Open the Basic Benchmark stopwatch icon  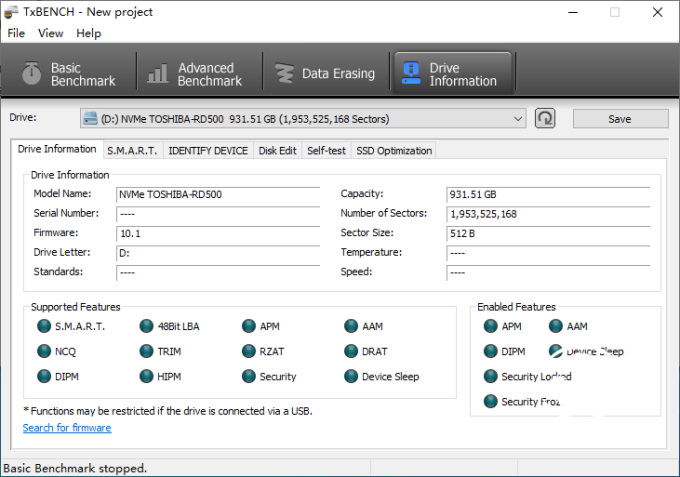[31, 73]
